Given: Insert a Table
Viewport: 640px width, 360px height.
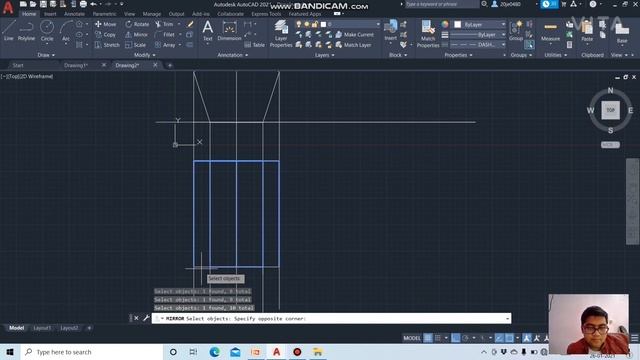Looking at the screenshot, I should tap(254, 45).
